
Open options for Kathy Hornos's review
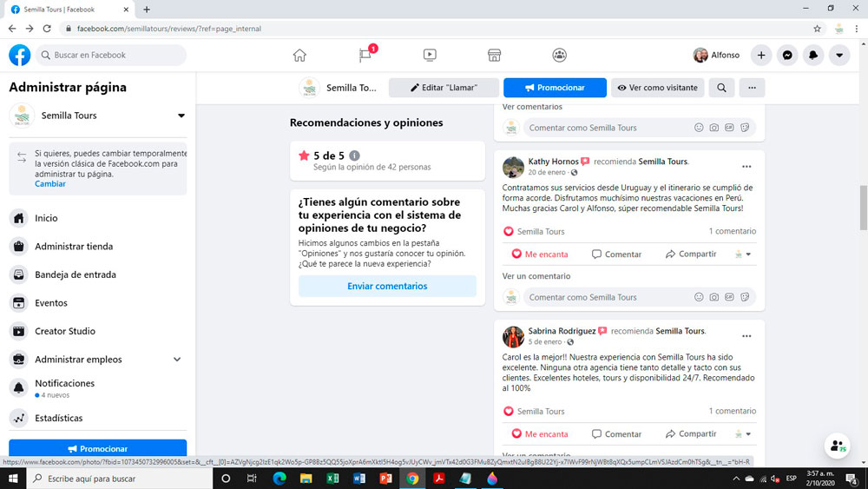[x=746, y=167]
